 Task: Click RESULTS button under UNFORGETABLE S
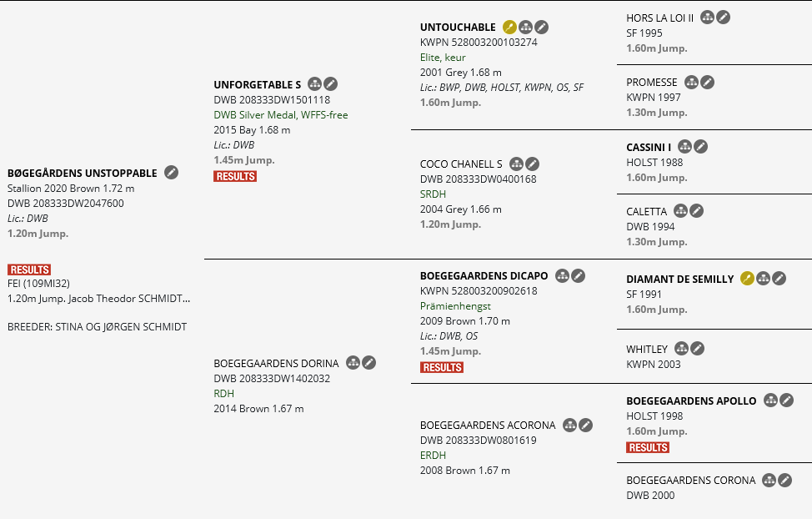(235, 176)
